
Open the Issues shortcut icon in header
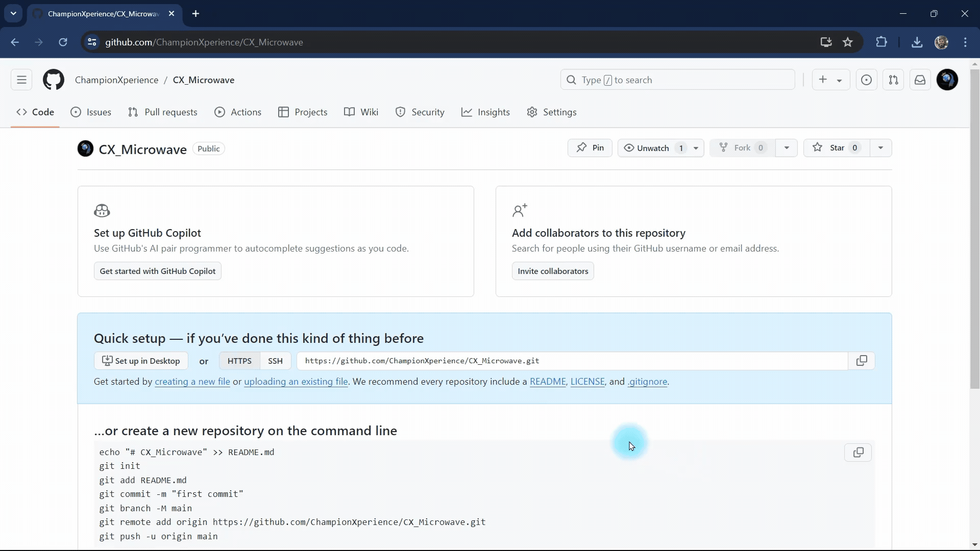(x=866, y=80)
